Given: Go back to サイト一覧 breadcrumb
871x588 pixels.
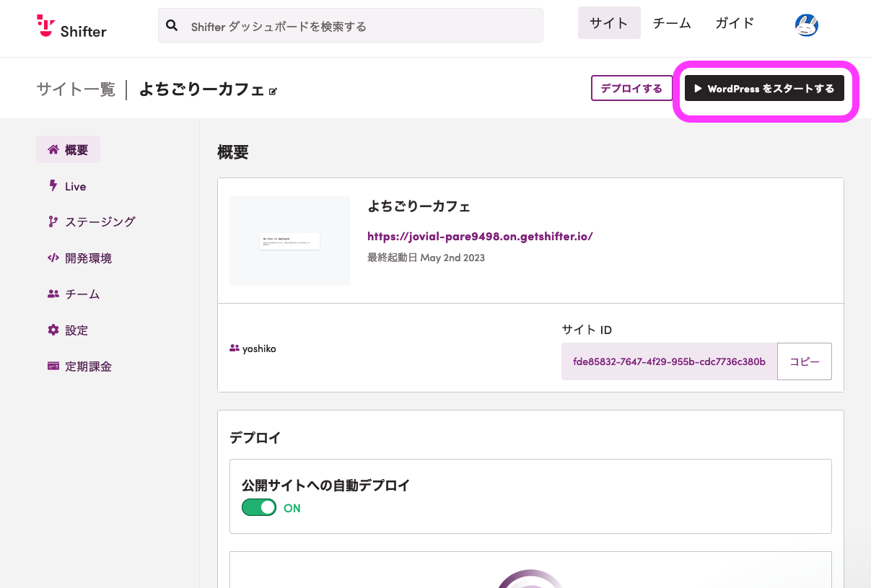Looking at the screenshot, I should 76,89.
